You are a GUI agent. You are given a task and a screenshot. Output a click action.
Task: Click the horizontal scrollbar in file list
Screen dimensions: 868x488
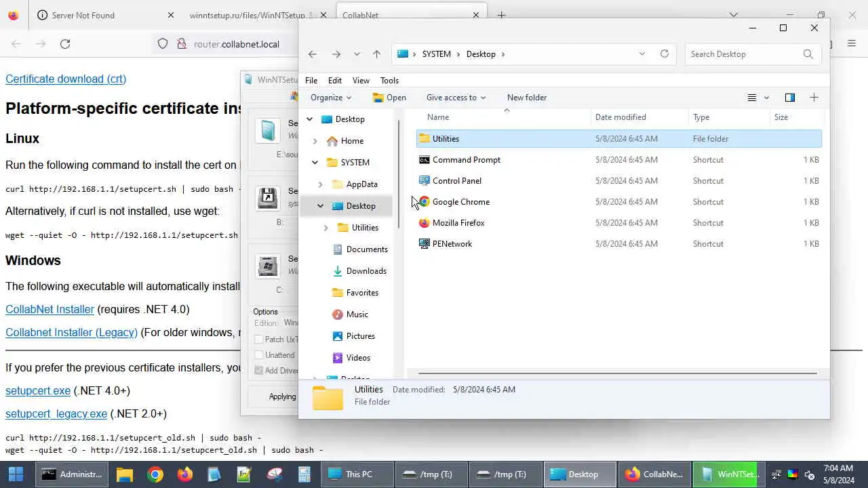pos(617,373)
